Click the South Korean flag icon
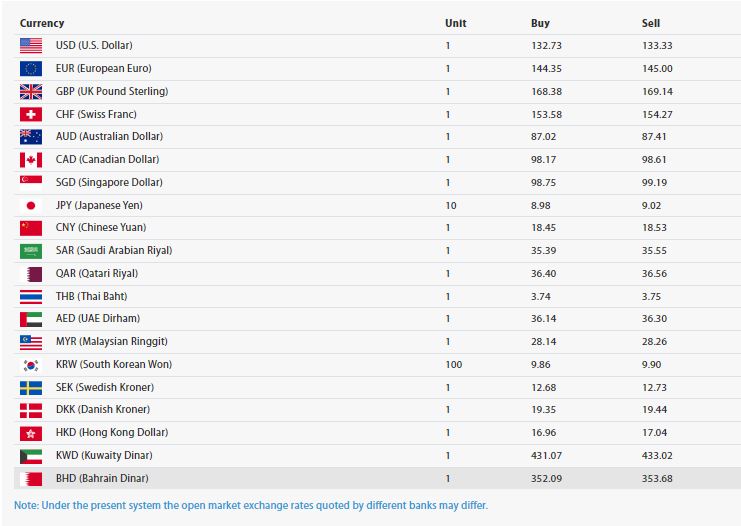 tap(31, 364)
